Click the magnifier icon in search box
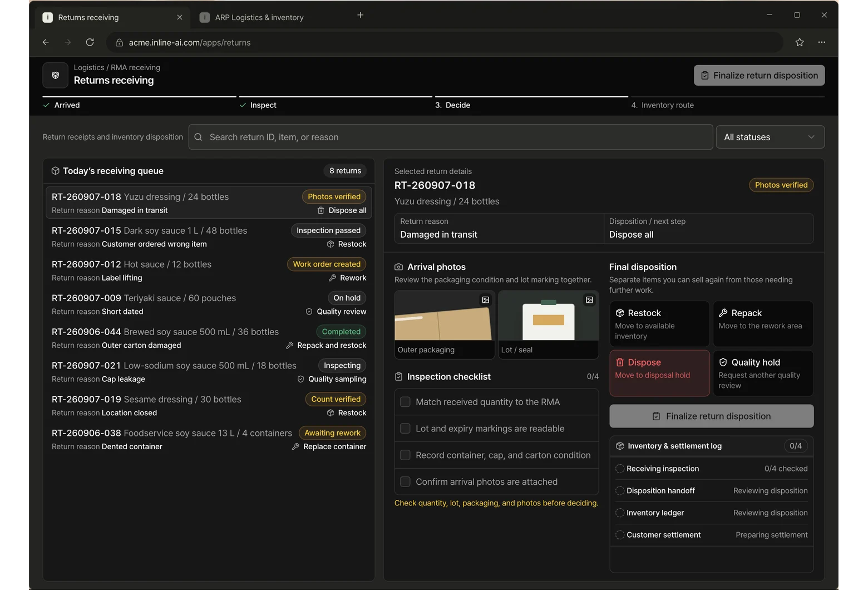This screenshot has height=590, width=868. 199,137
